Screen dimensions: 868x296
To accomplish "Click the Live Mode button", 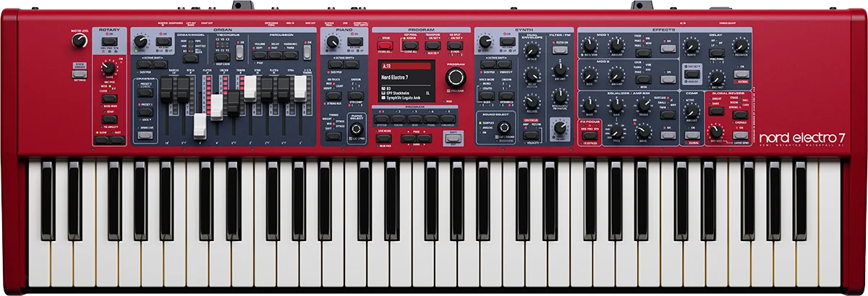I will coord(383,138).
